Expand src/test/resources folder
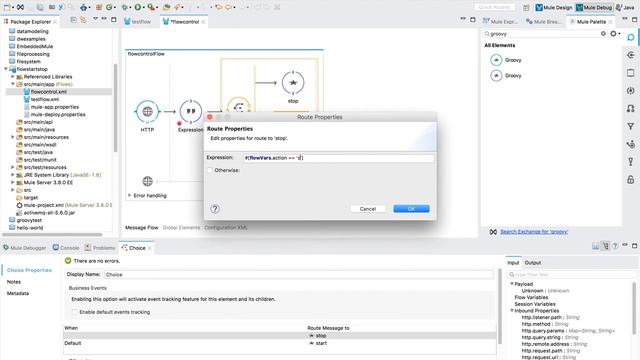 (13, 167)
